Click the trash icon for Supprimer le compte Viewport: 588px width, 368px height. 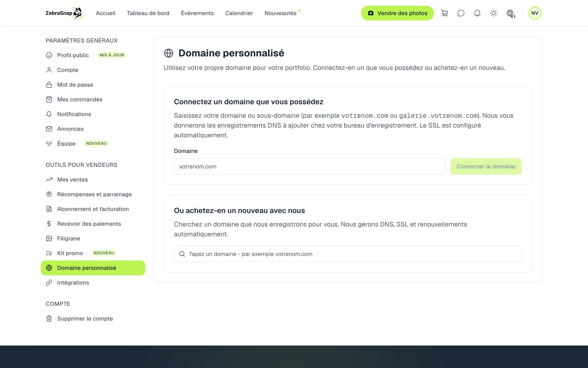49,319
